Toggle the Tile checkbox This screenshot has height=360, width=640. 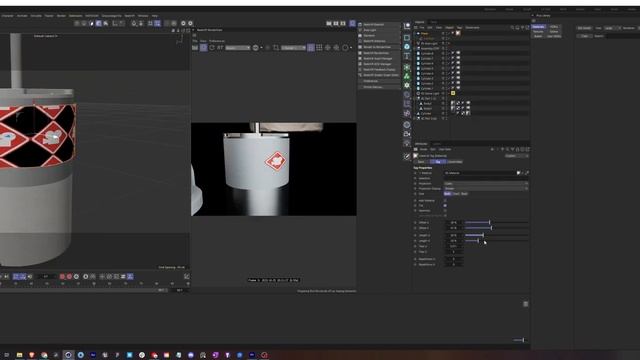(x=445, y=205)
